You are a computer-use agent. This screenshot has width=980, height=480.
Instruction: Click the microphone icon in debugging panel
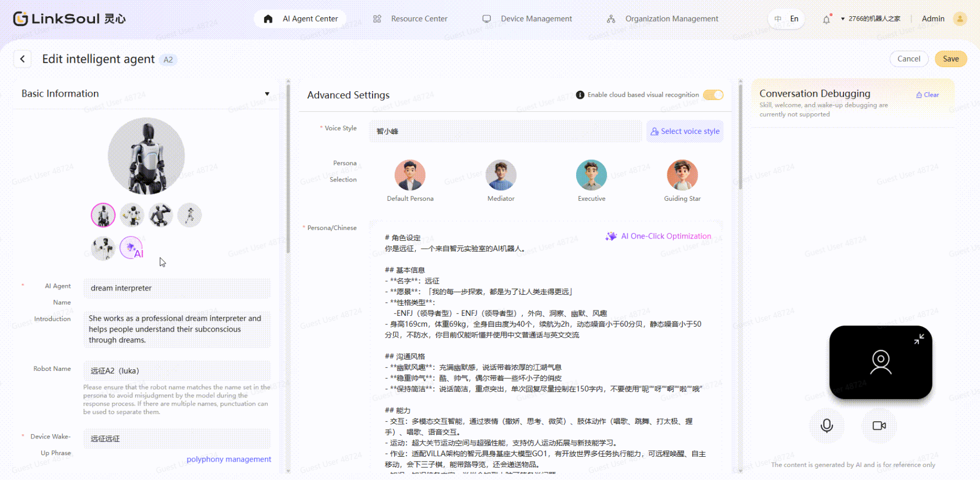(x=826, y=425)
